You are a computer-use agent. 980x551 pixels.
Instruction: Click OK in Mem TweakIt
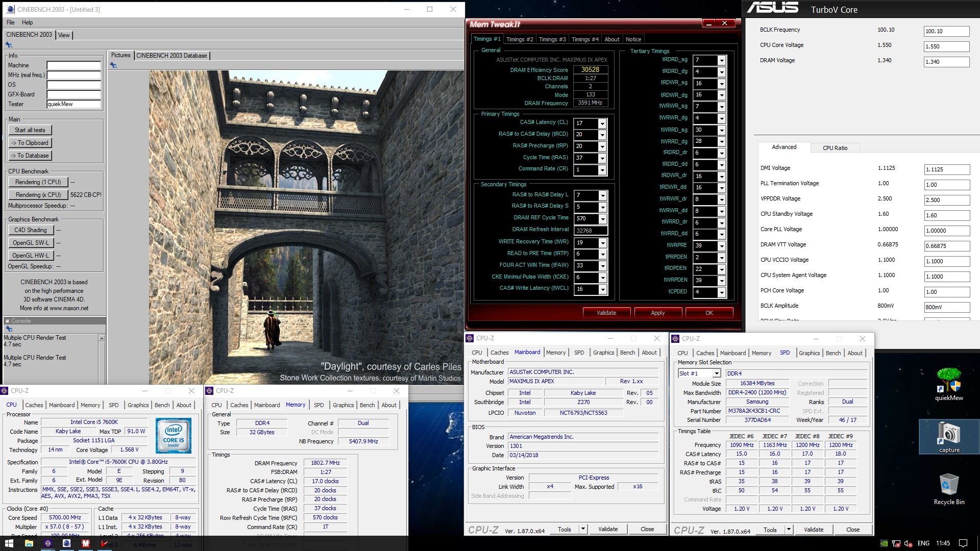(709, 313)
